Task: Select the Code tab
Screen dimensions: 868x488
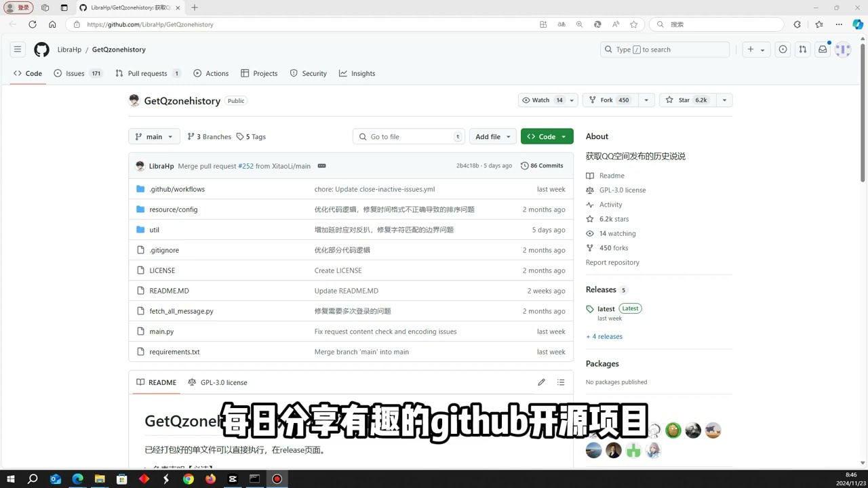Action: tap(28, 73)
